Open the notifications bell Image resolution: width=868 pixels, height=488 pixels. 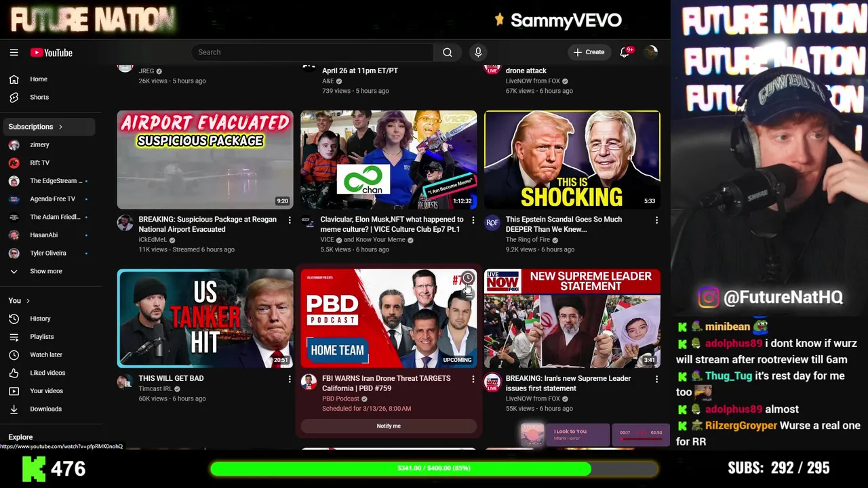tap(625, 52)
